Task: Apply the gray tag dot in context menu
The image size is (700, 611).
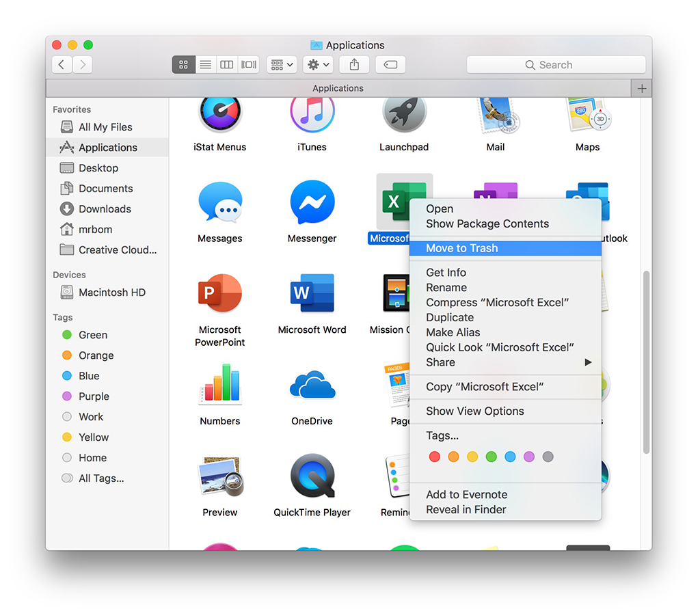Action: (548, 457)
